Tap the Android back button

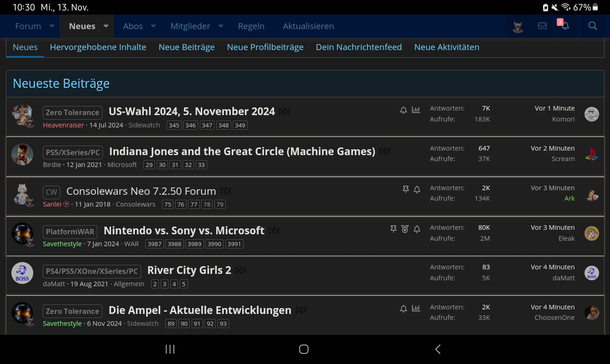(437, 349)
